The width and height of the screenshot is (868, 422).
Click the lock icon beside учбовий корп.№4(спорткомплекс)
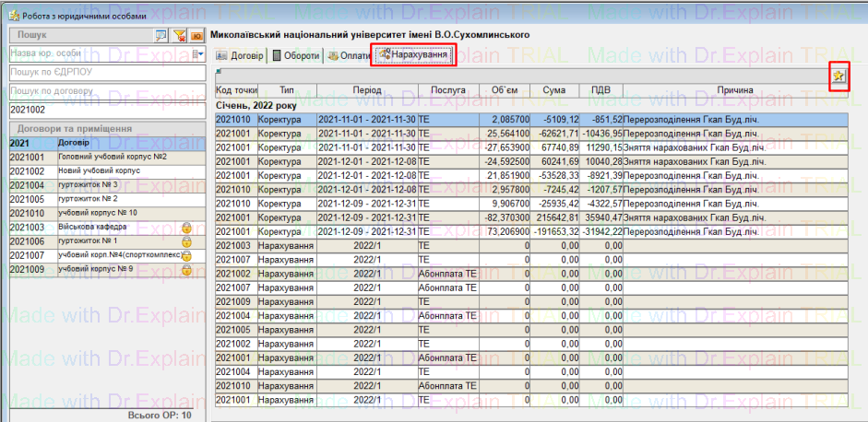point(185,255)
